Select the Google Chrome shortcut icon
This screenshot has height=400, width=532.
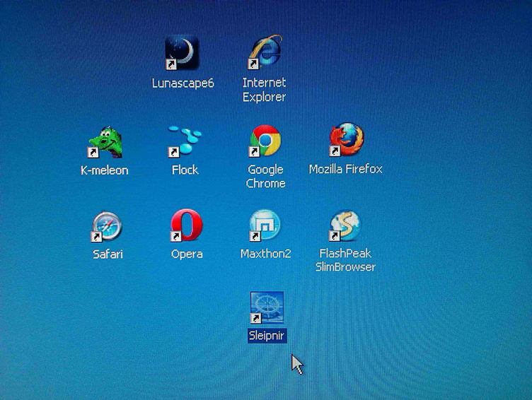(x=265, y=141)
